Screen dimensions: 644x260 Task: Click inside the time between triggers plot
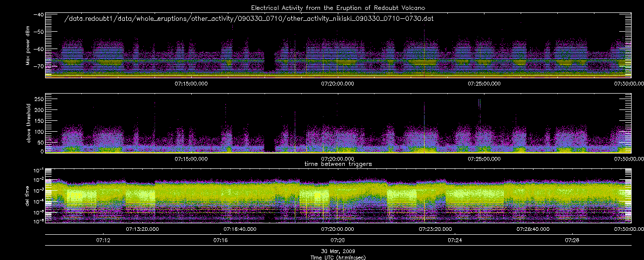click(338, 196)
